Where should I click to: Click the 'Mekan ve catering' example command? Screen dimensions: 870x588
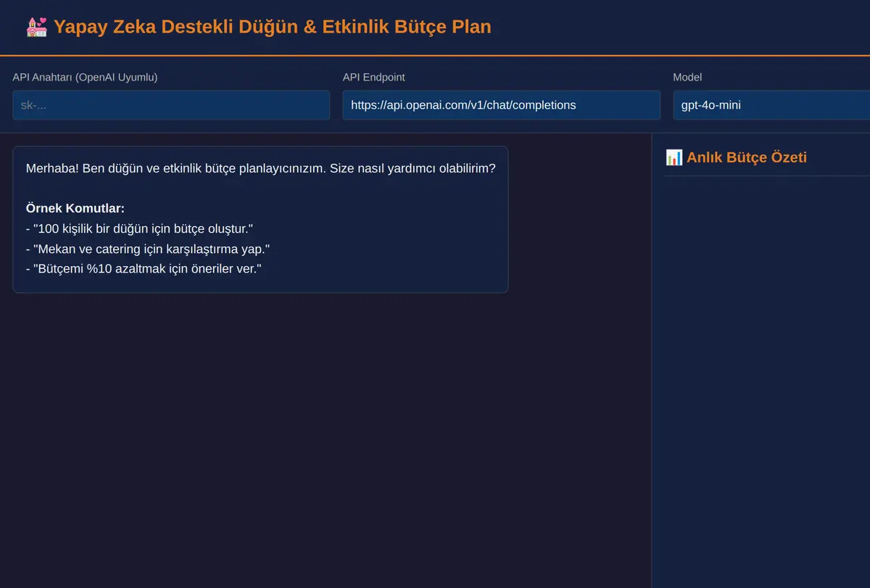tap(148, 249)
